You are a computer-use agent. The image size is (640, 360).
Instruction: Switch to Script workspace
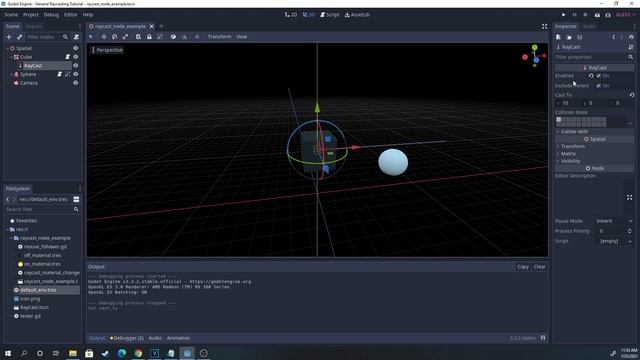[330, 15]
